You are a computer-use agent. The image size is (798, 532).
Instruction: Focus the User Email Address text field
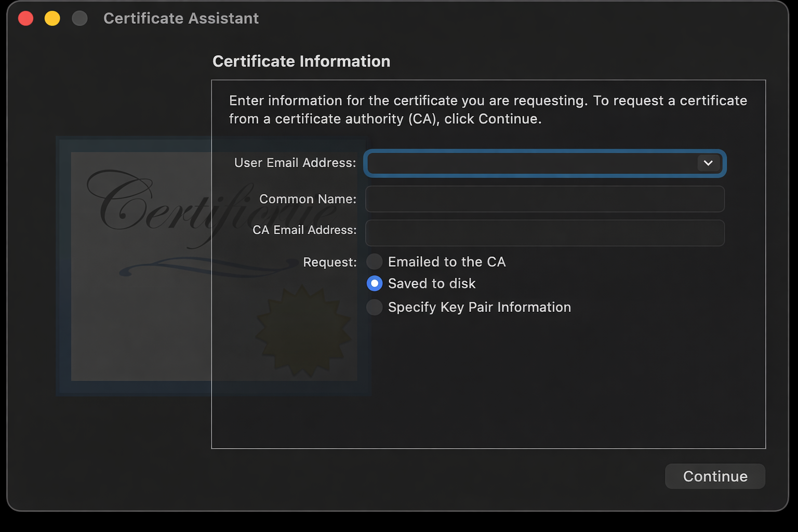click(530, 163)
